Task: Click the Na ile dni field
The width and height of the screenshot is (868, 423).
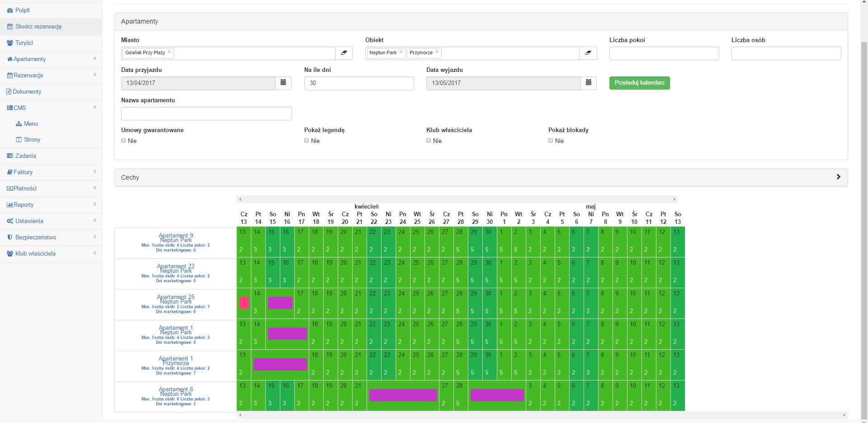Action: point(359,83)
